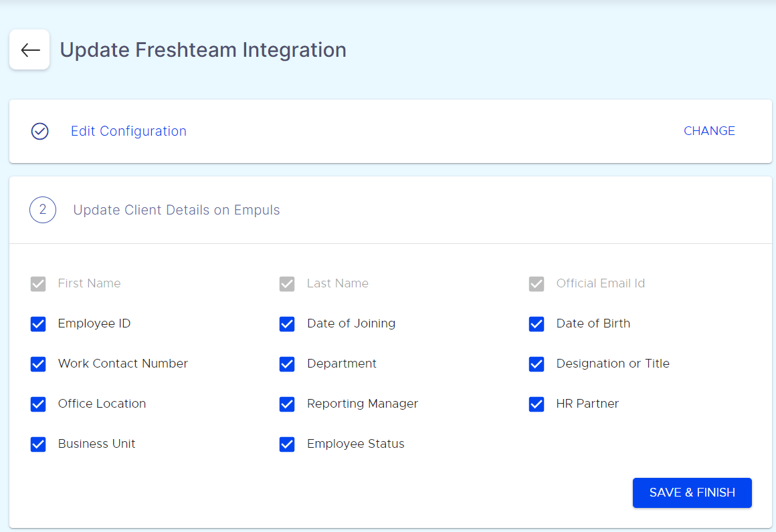Go back using the left arrow button
Image resolution: width=776 pixels, height=532 pixels.
(29, 49)
